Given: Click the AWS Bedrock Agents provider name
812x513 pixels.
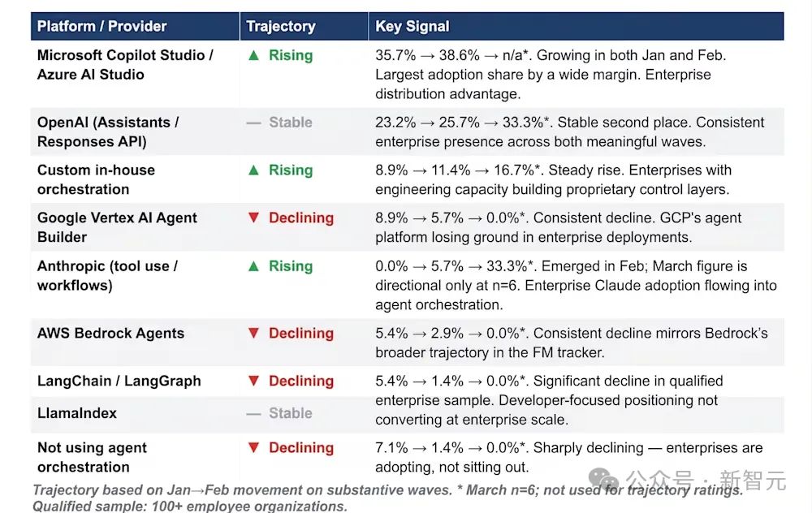Looking at the screenshot, I should pyautogui.click(x=110, y=334).
